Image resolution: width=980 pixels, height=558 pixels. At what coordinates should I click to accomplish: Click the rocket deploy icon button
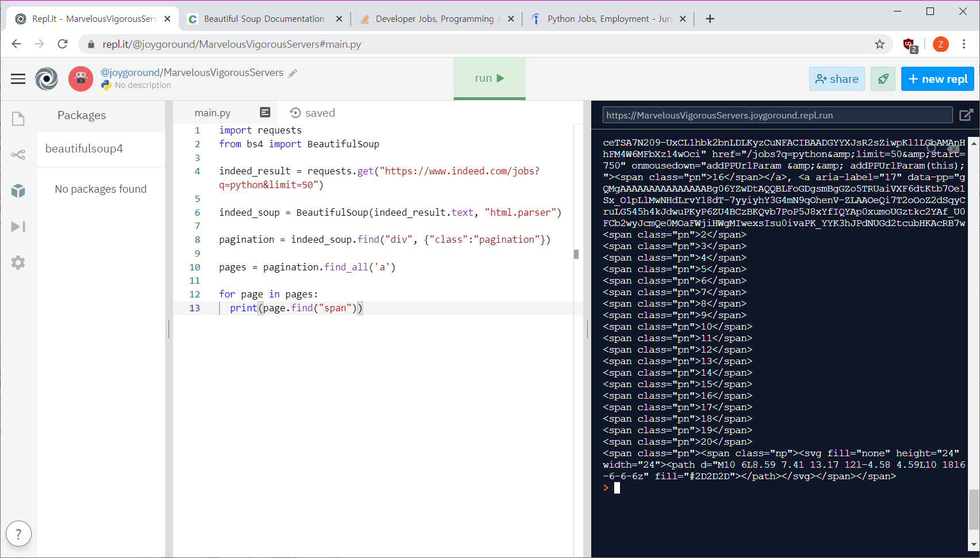883,79
